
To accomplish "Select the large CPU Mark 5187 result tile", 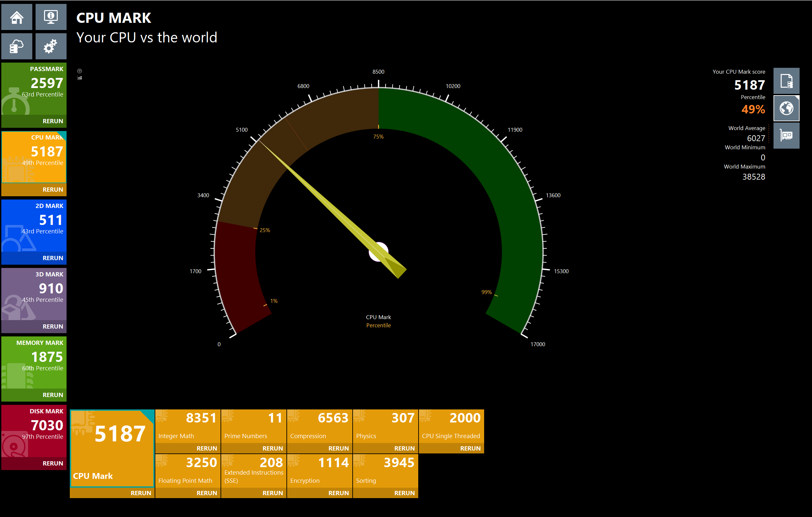I will (112, 448).
